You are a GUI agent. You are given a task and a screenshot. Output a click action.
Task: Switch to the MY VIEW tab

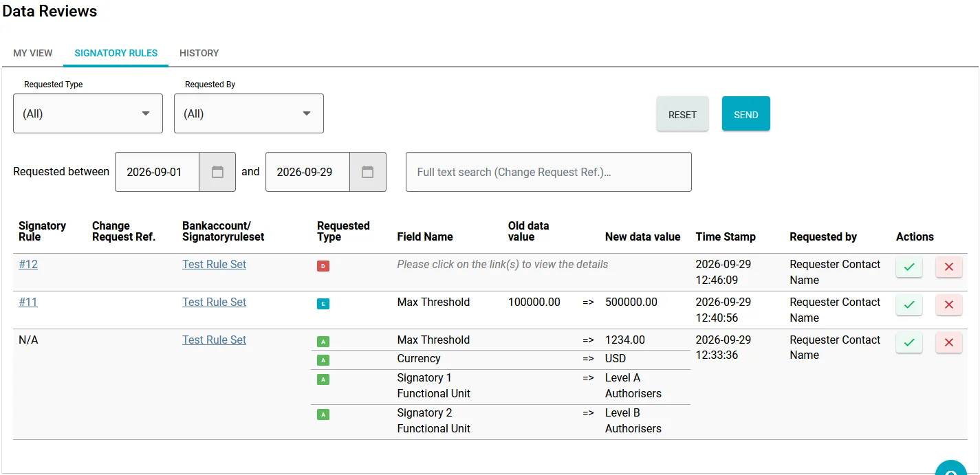(33, 53)
